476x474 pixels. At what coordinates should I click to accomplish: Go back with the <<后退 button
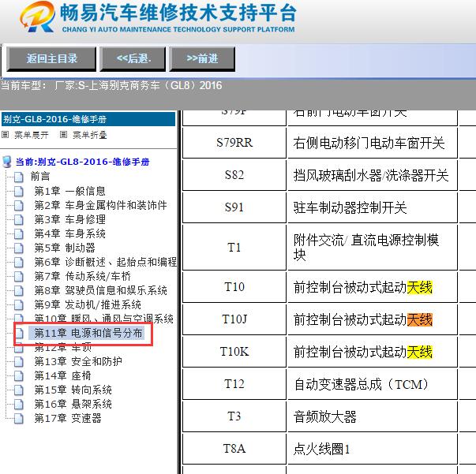click(x=133, y=59)
